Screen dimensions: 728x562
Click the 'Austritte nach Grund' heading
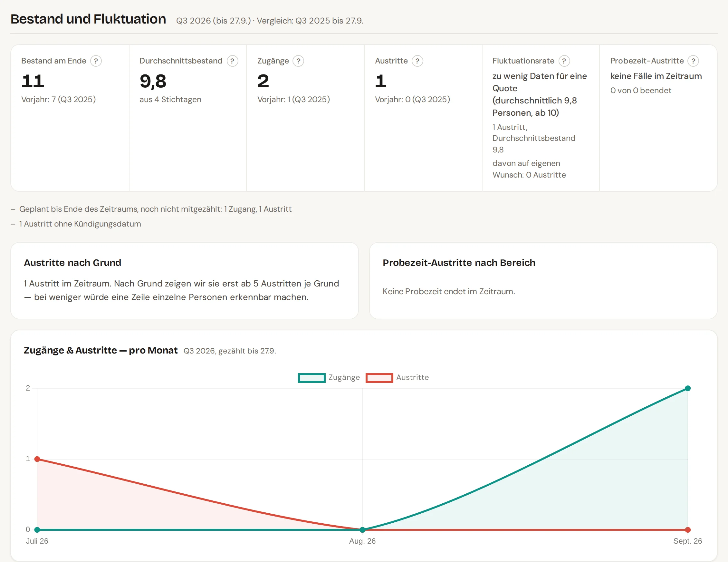[x=72, y=263]
